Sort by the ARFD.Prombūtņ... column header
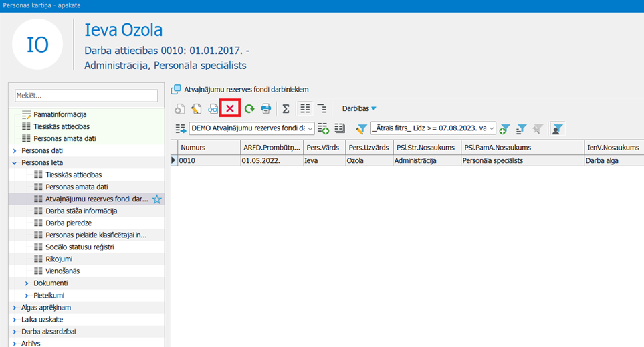644x347 pixels. pos(272,147)
